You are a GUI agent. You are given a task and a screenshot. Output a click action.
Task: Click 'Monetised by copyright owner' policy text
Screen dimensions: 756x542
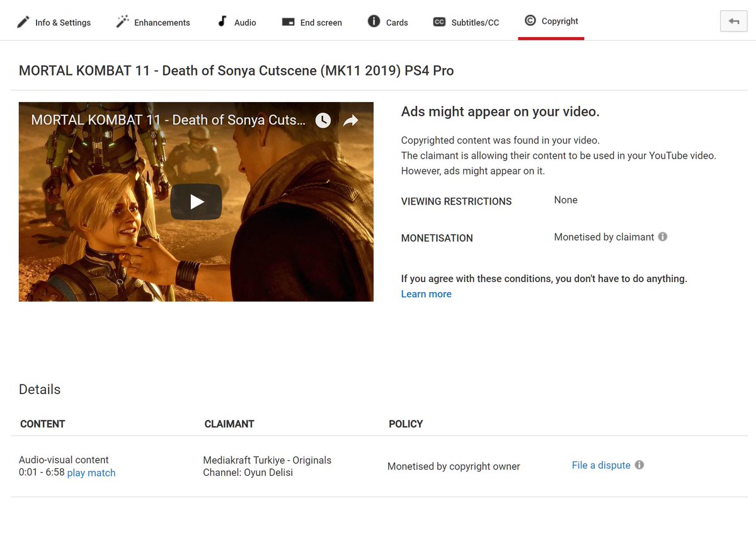[x=454, y=466]
